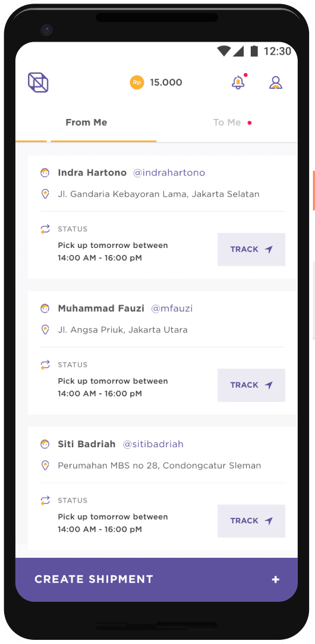Screen dimensions: 315x644
Task: Tap the location pin for Jl. Angsa Priuk
Action: tap(45, 330)
